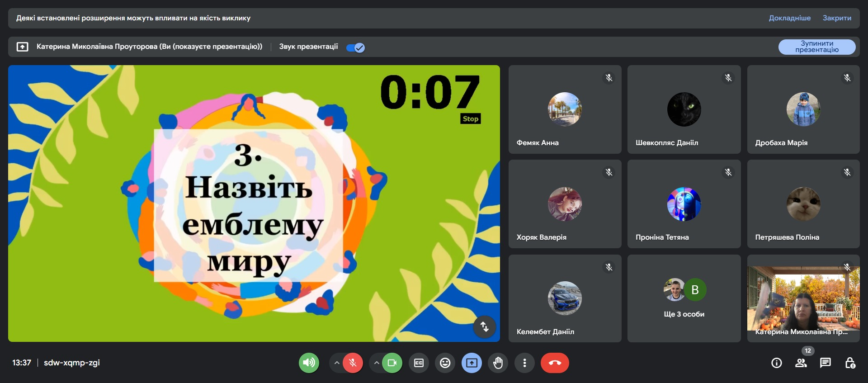Enable closed captions with CC icon
The image size is (868, 383).
tap(419, 363)
